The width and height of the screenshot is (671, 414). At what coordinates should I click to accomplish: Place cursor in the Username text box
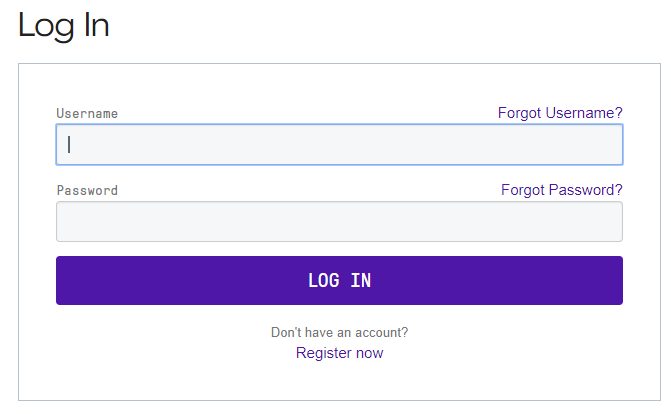tap(339, 144)
